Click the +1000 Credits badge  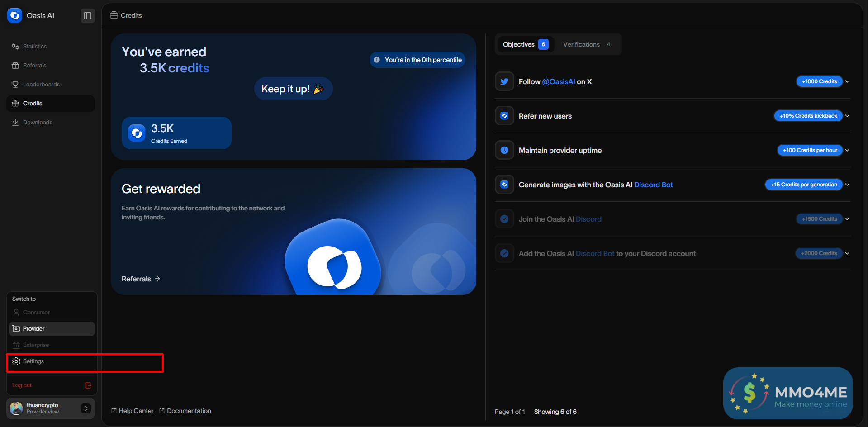pos(820,81)
